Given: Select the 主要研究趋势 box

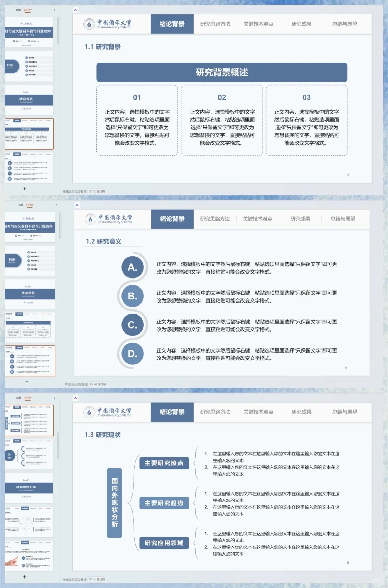Looking at the screenshot, I should pyautogui.click(x=164, y=503).
